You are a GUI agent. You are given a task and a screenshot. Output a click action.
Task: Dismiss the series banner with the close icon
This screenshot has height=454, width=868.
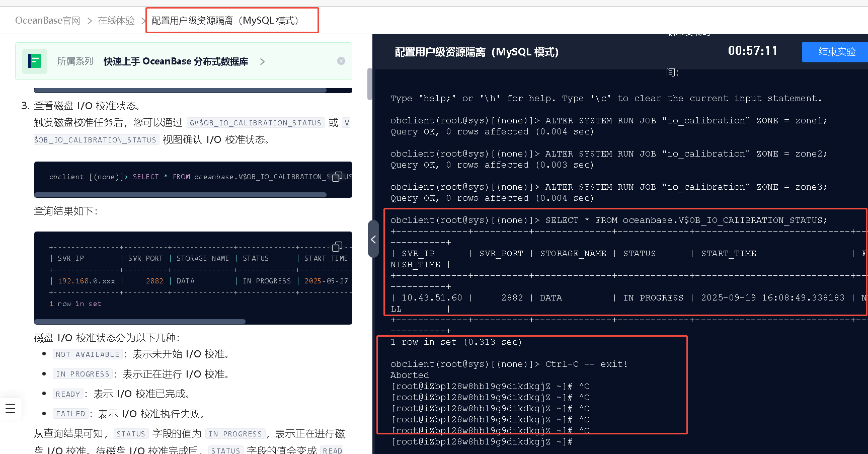pyautogui.click(x=341, y=61)
